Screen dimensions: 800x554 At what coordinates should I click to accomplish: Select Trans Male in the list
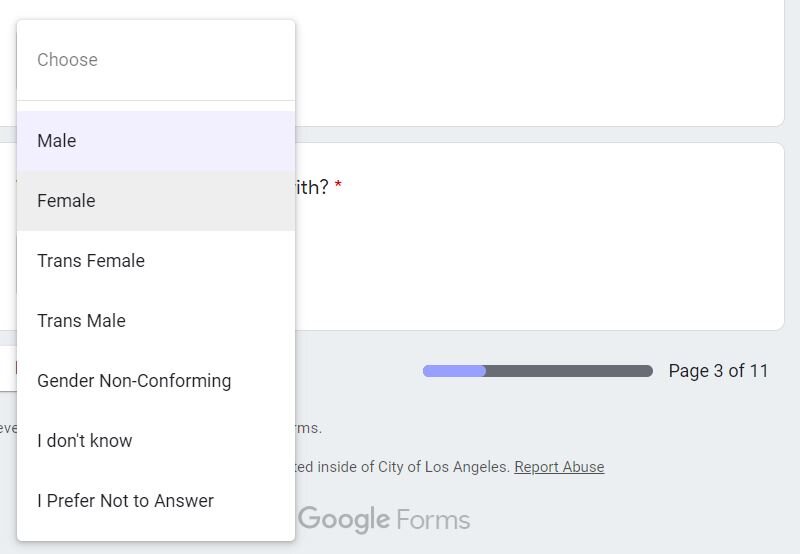coord(81,321)
